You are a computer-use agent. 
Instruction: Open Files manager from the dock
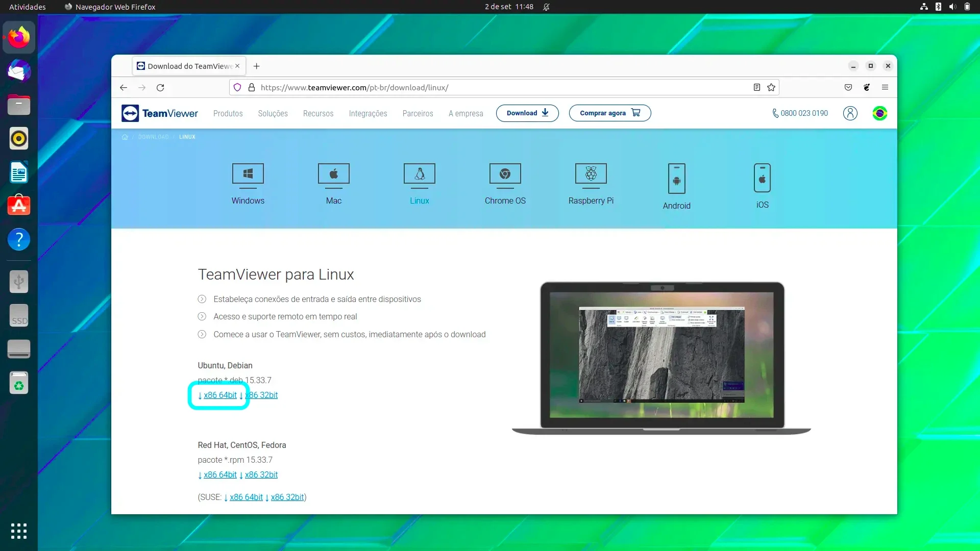point(19,105)
